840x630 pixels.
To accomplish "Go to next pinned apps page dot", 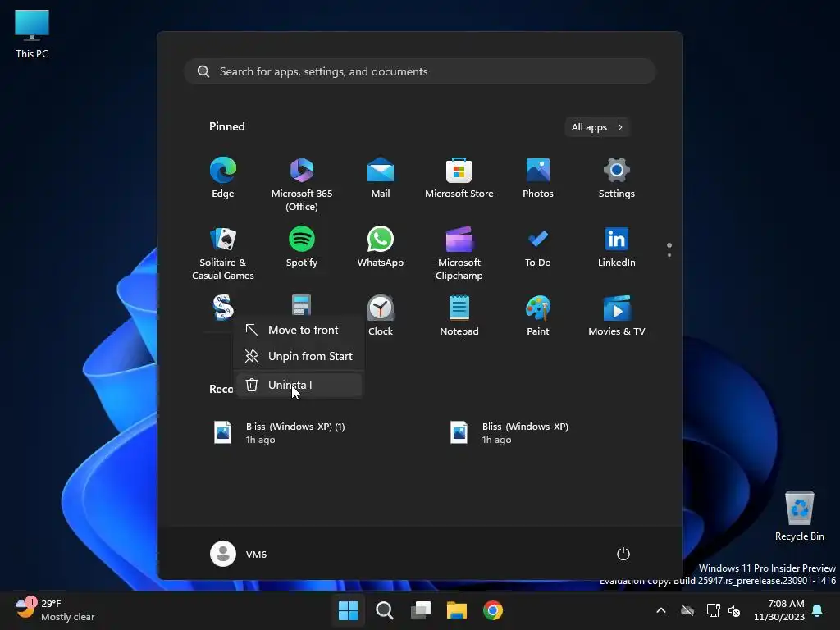I will click(x=669, y=255).
